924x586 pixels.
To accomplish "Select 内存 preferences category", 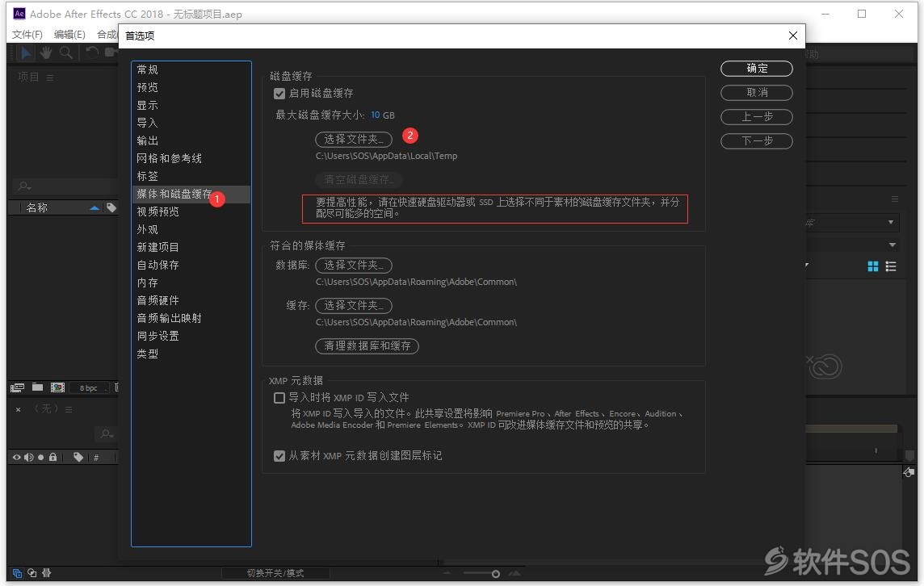I will coord(191,283).
